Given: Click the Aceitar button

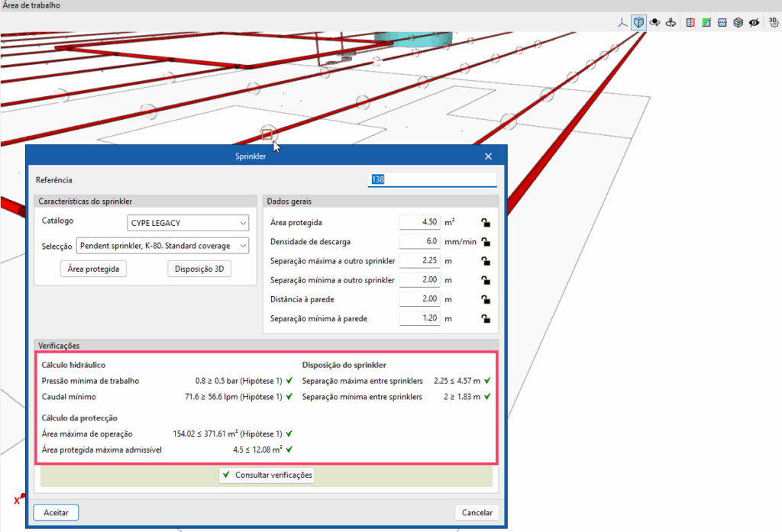Looking at the screenshot, I should (56, 513).
